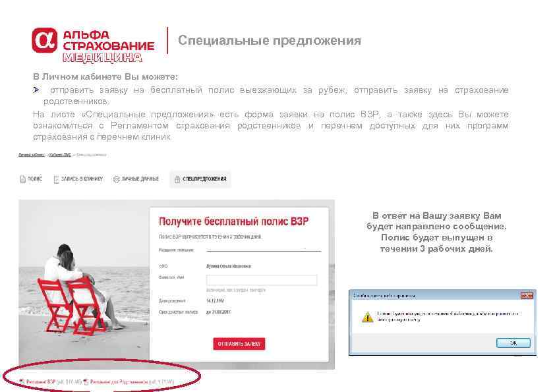Open the Регламент ВЗР pdf link
Image resolution: width=555 pixels, height=392 pixels.
41,381
